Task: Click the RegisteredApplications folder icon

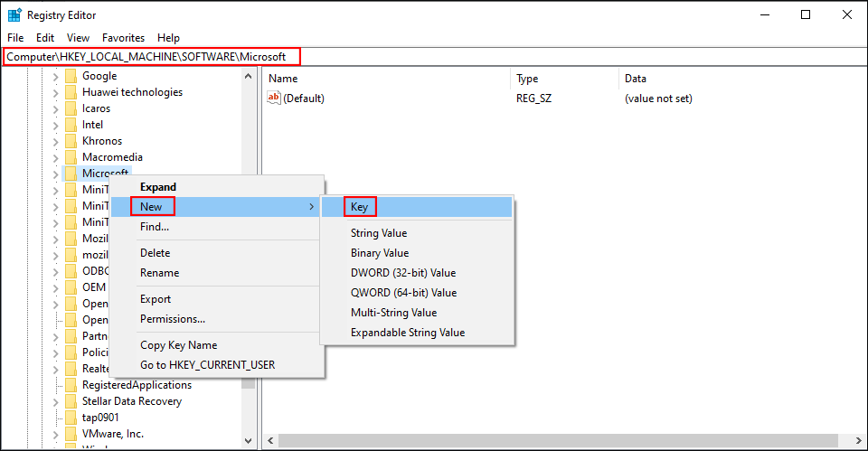Action: tap(71, 385)
